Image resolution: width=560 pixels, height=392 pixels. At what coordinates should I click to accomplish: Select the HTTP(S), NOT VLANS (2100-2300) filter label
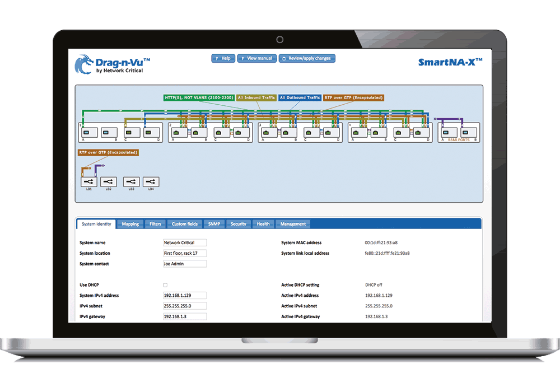tap(199, 97)
